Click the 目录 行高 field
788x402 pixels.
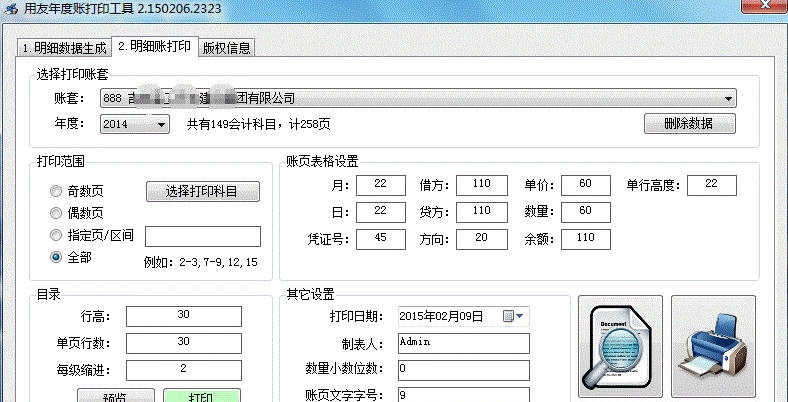click(x=183, y=317)
